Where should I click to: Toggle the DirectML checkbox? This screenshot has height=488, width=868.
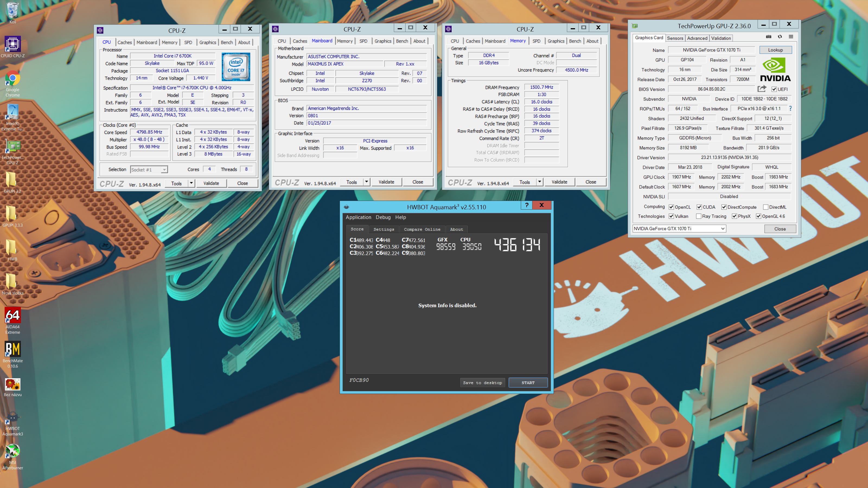[765, 207]
